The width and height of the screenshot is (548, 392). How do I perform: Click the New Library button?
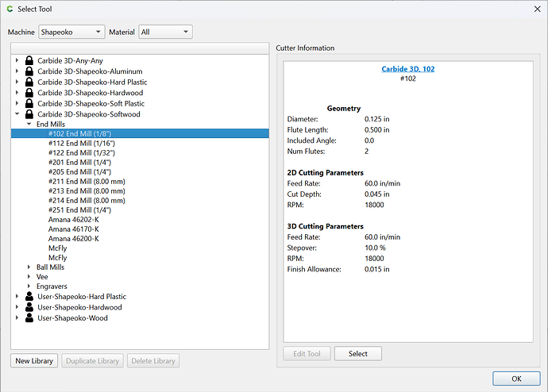coord(34,360)
